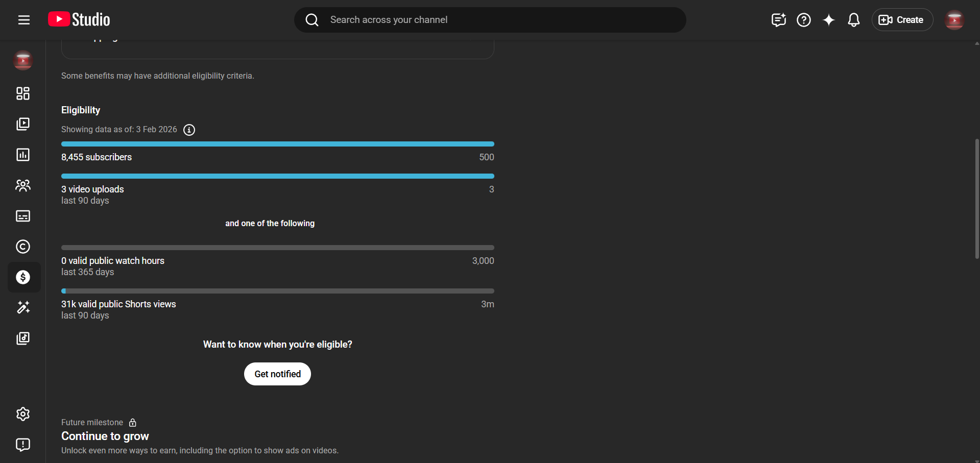This screenshot has height=463, width=980.
Task: Open Community section in sidebar
Action: coord(23,185)
